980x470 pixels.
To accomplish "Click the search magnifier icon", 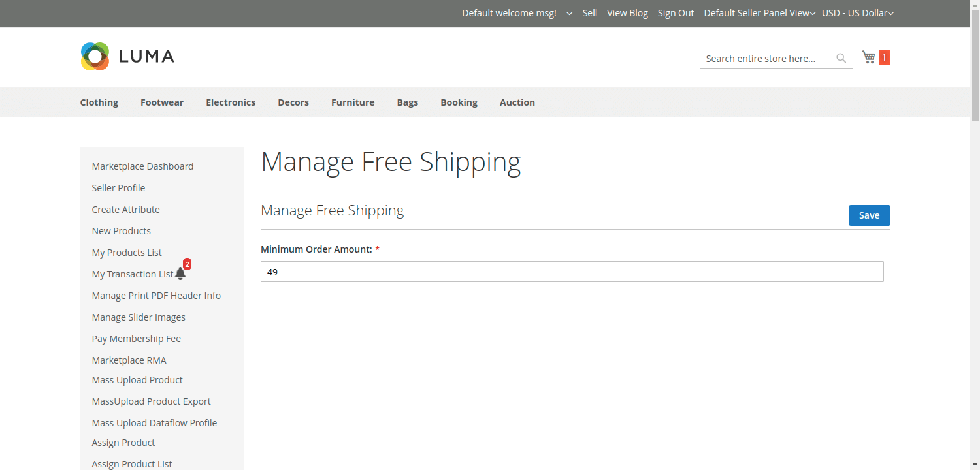I will 841,58.
